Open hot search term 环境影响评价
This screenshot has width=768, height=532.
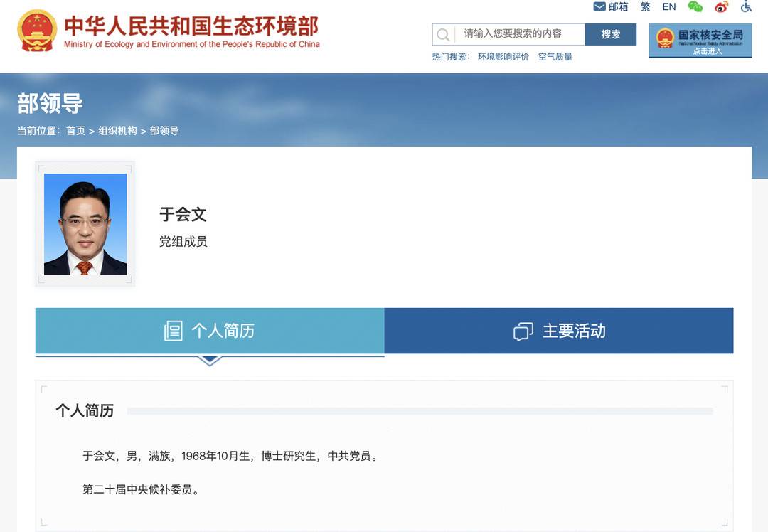503,57
